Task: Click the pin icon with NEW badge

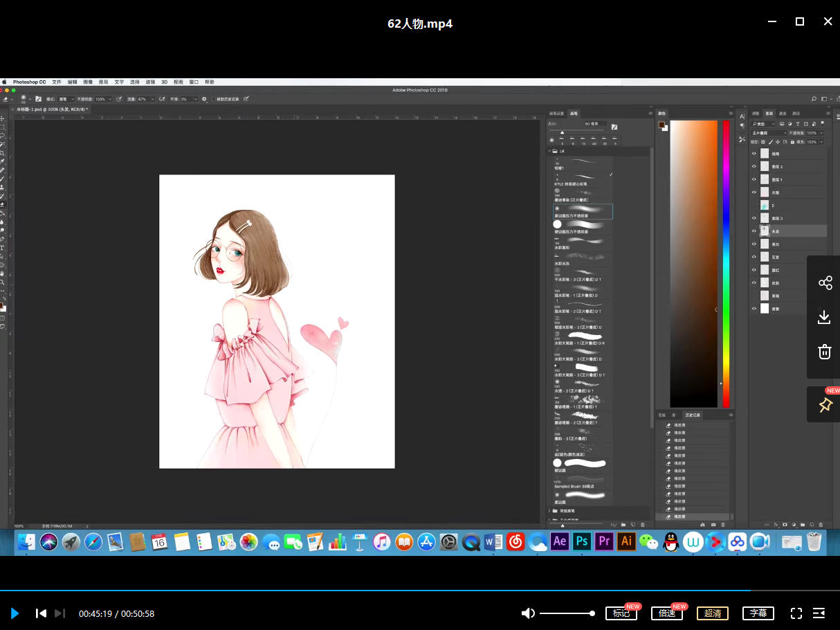Action: (825, 406)
